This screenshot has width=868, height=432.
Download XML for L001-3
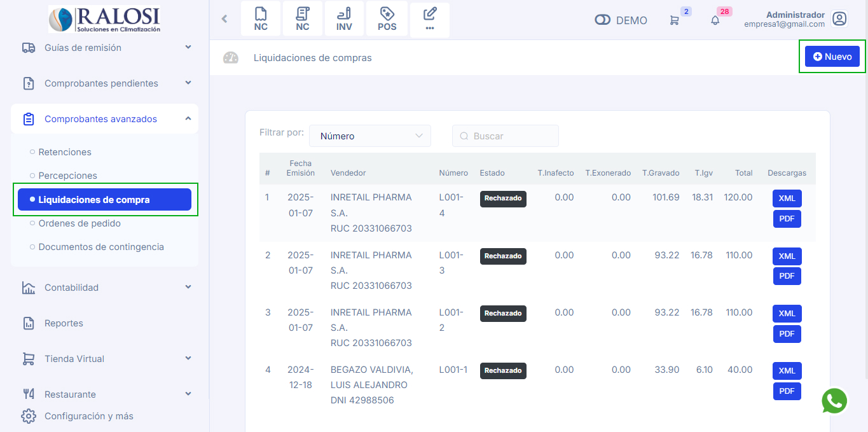pos(787,256)
